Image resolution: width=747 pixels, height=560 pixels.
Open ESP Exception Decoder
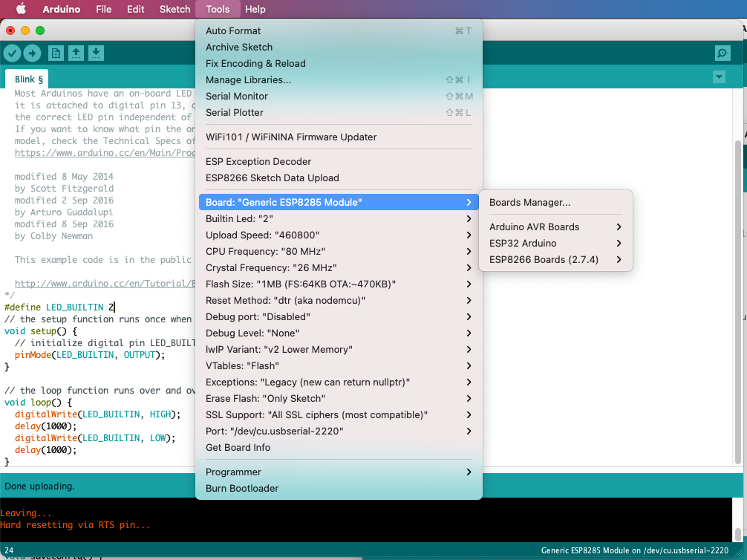point(339,162)
